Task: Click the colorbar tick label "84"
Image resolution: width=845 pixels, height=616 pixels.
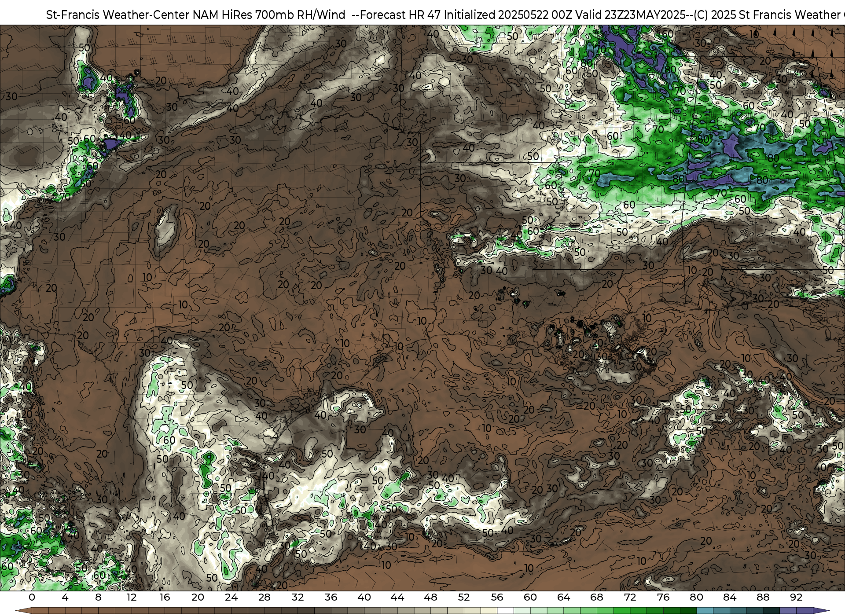Action: (x=730, y=597)
